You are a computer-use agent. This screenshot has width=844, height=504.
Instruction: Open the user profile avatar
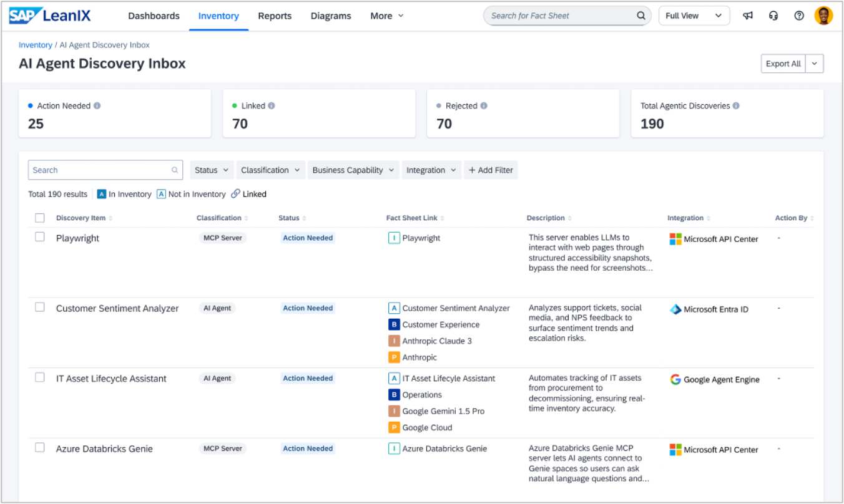click(823, 16)
